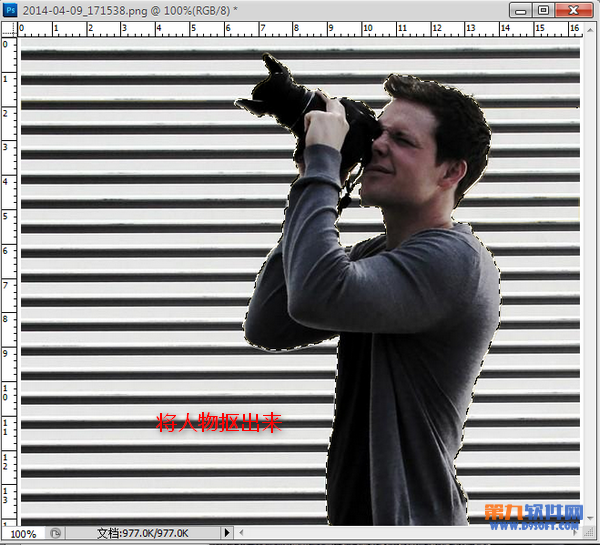This screenshot has height=545, width=600.
Task: Click the 100% zoom level field
Action: (24, 534)
